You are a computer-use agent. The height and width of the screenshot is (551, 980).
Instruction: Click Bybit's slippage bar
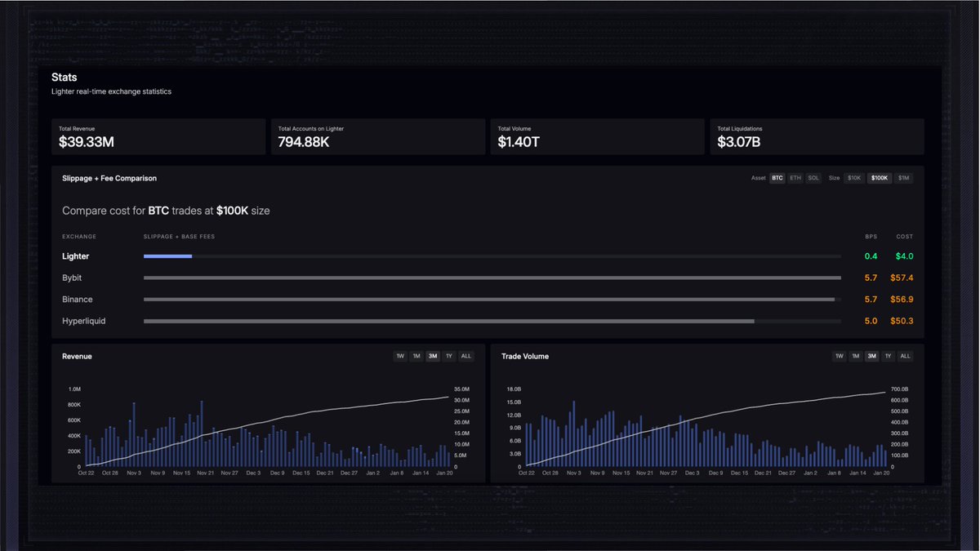pos(492,278)
